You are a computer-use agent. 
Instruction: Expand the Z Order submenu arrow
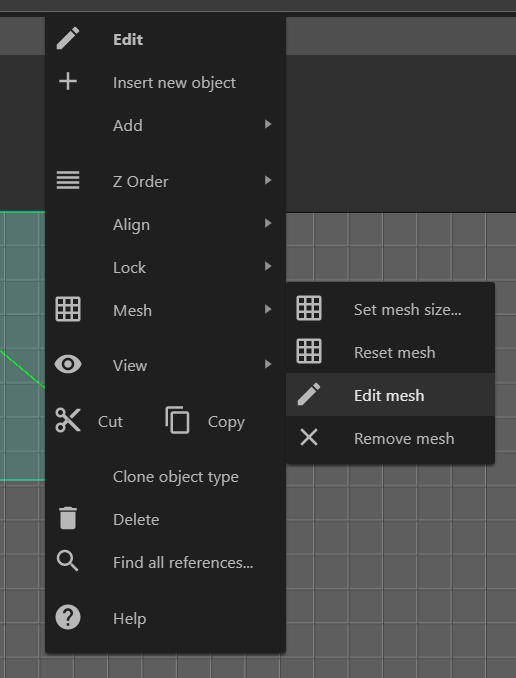pos(268,180)
